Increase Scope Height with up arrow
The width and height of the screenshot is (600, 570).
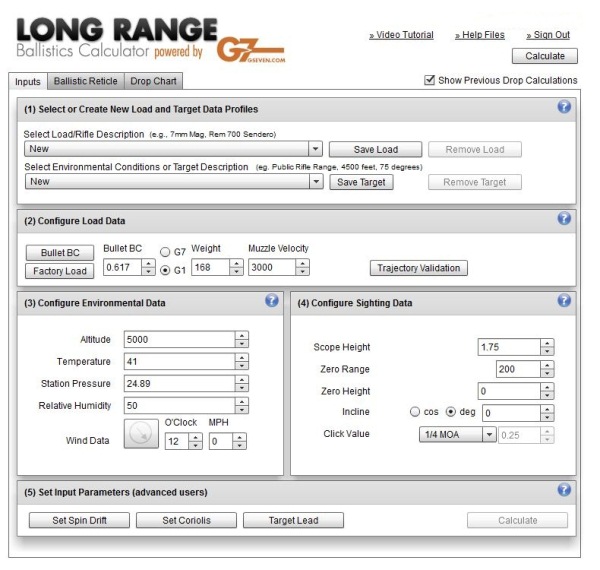coord(547,343)
